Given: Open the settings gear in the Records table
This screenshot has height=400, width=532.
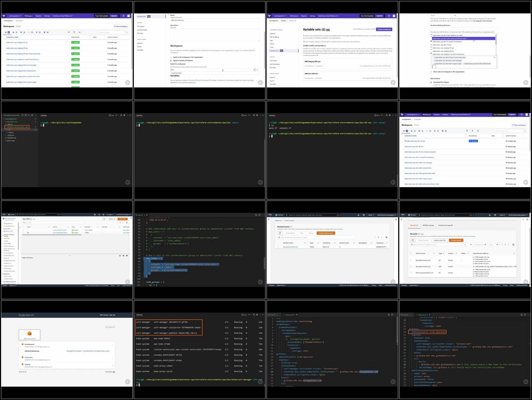Looking at the screenshot, I should pos(513,245).
